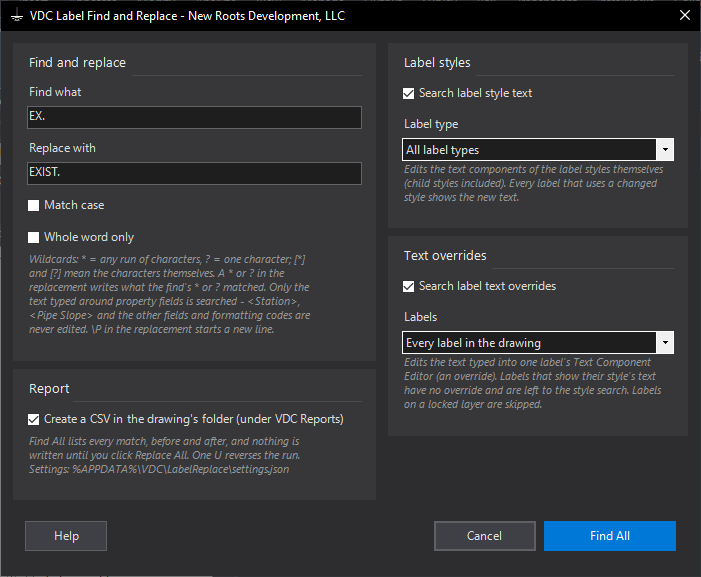701x577 pixels.
Task: Click the Labels field label
Action: click(420, 317)
